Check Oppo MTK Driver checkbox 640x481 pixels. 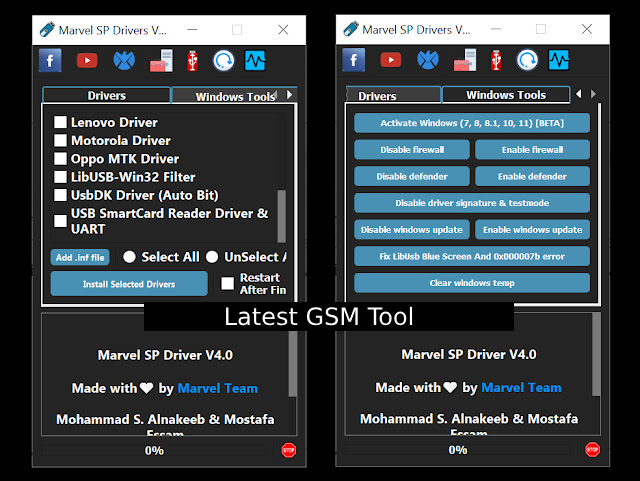pyautogui.click(x=60, y=158)
